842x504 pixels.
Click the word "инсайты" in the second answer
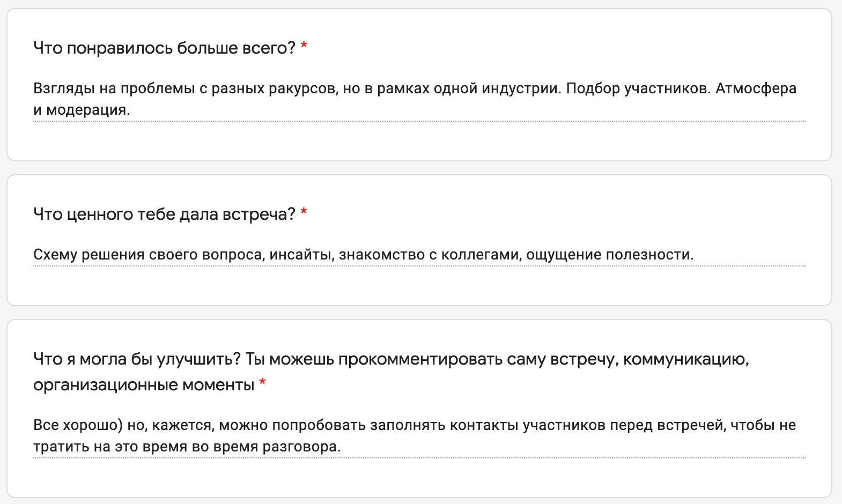click(301, 255)
